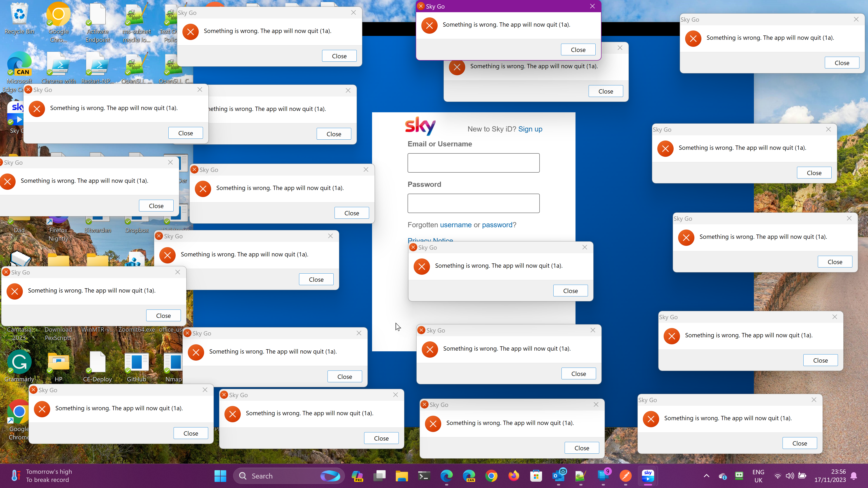Screen dimensions: 868x488
Task: Open Windows Terminal taskbar icon
Action: coord(424,476)
